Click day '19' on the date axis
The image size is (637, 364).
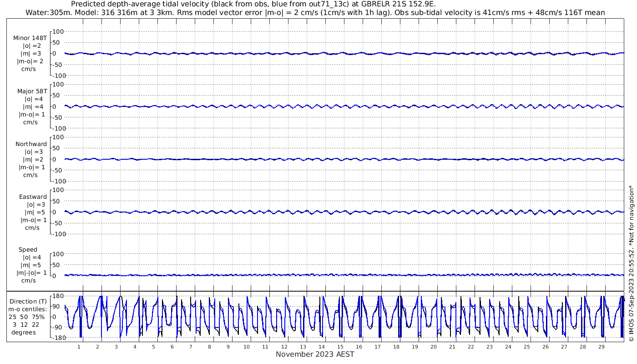click(x=415, y=347)
